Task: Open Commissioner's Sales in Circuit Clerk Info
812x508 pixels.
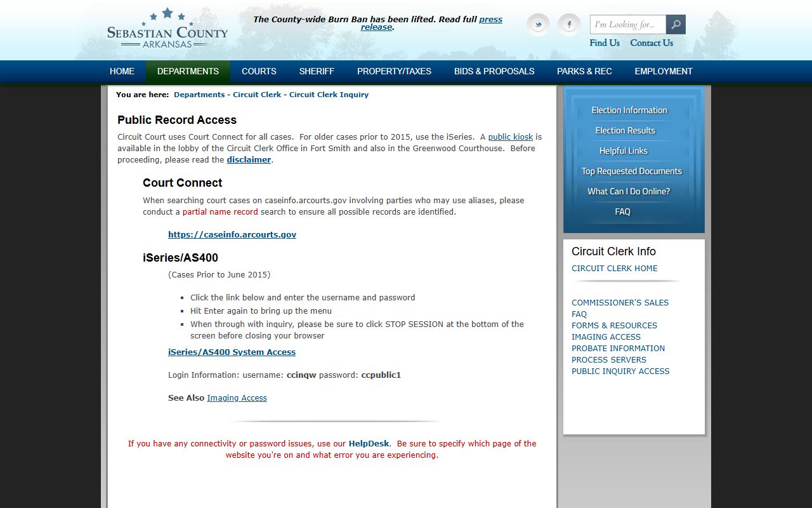Action: (620, 302)
